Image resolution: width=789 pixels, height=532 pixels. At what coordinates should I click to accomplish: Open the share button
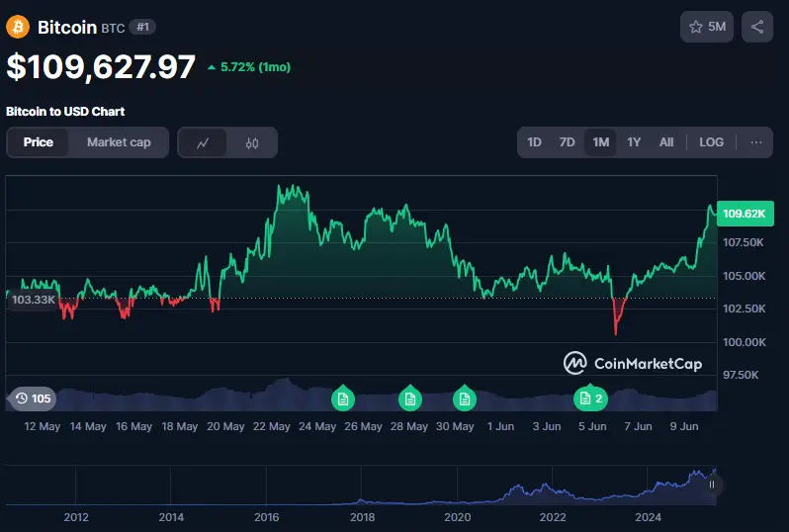click(x=756, y=27)
